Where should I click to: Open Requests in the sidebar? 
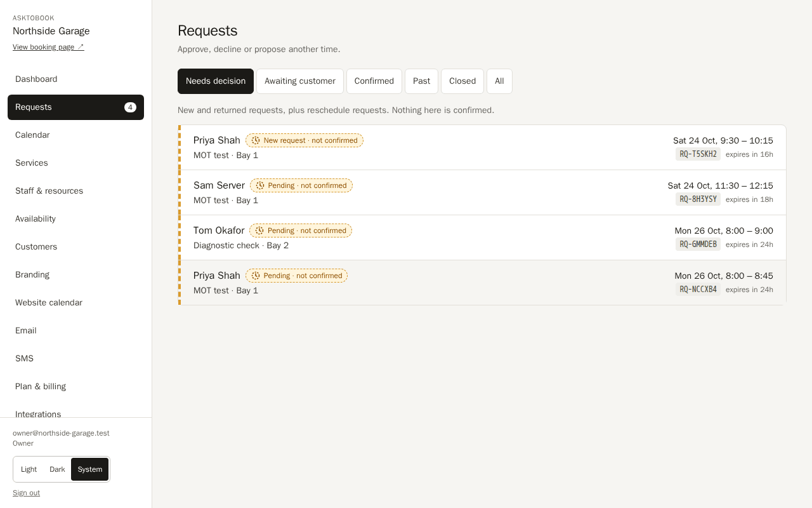click(75, 107)
